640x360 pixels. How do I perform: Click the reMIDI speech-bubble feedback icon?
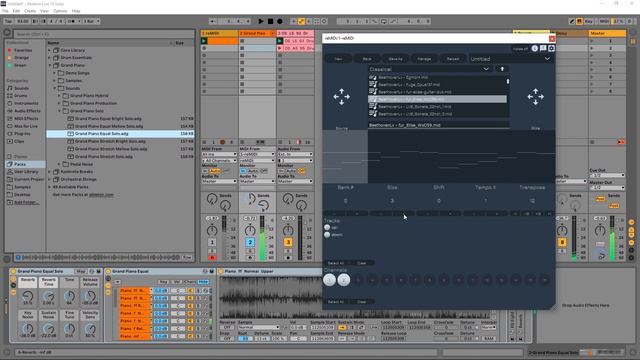point(543,48)
